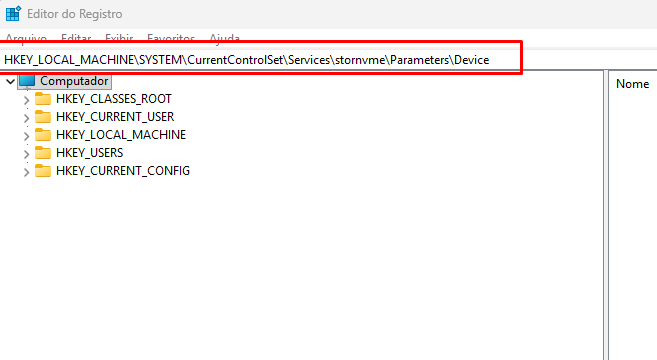
Task: Expand the HKEY_CLASSES_ROOT branch
Action: coord(26,100)
